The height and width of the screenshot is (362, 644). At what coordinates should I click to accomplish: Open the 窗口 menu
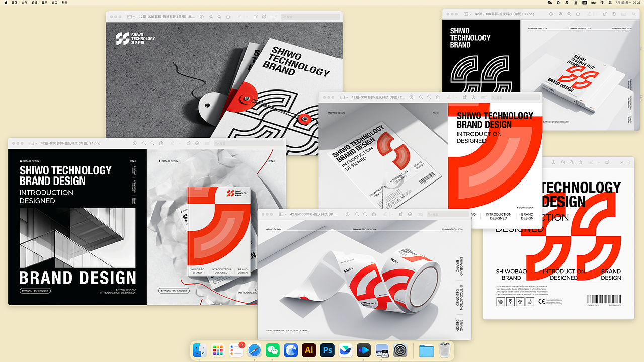click(54, 3)
